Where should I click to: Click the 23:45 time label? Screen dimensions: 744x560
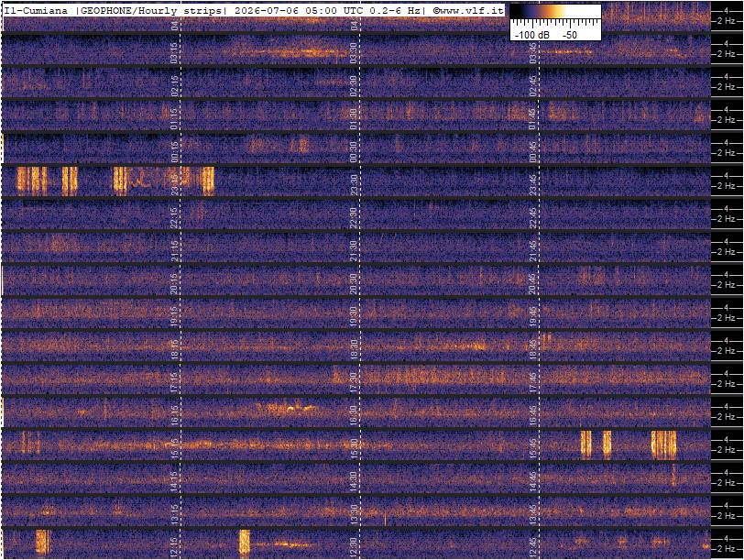[x=533, y=184]
